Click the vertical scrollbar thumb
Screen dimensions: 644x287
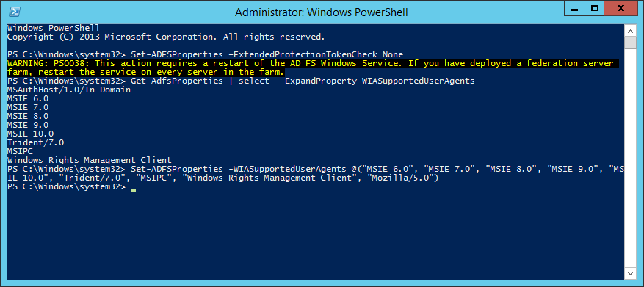[x=630, y=43]
